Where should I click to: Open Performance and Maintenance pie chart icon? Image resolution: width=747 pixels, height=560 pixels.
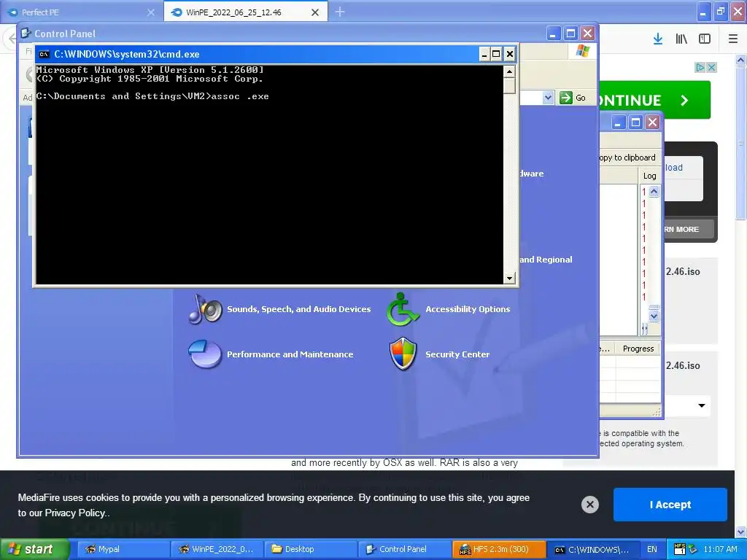[x=205, y=354]
